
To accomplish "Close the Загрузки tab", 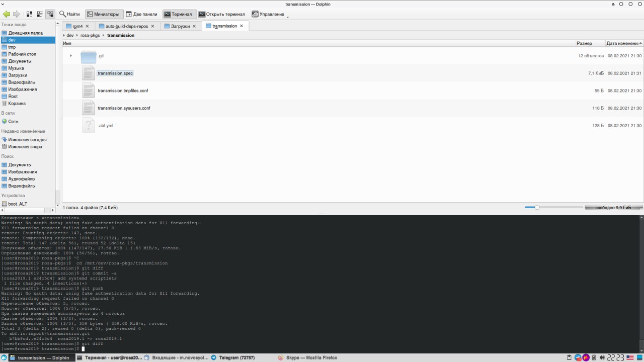I will click(194, 26).
